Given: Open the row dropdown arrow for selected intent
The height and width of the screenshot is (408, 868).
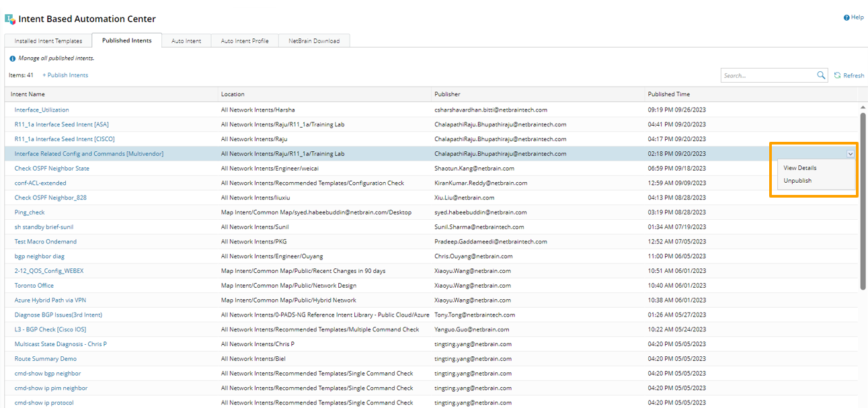Looking at the screenshot, I should coord(851,154).
